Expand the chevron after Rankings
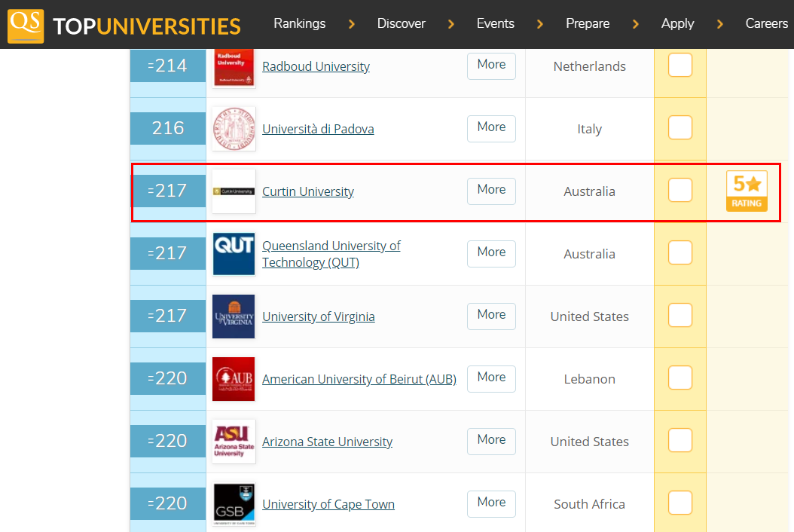Viewport: 794px width, 532px height. pyautogui.click(x=352, y=24)
